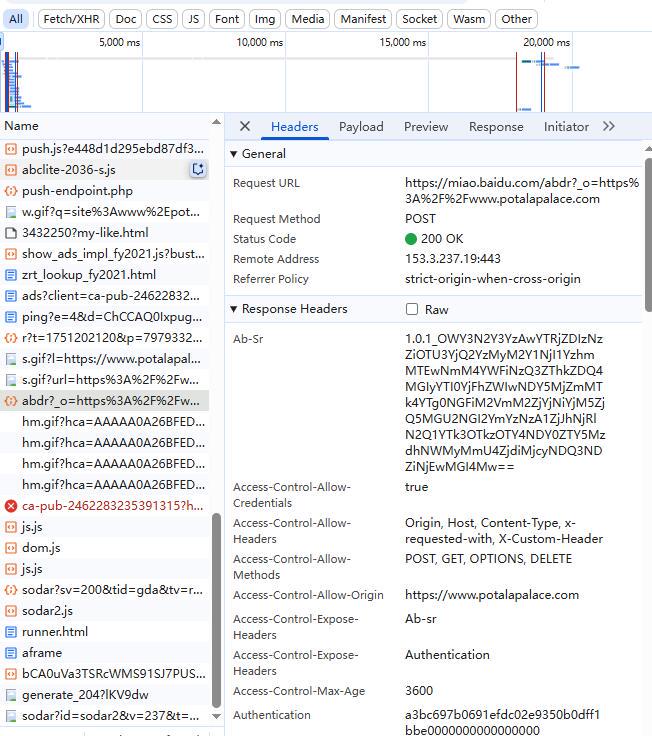Viewport: 652px width, 736px height.
Task: Select the All filter chip
Action: 16,19
